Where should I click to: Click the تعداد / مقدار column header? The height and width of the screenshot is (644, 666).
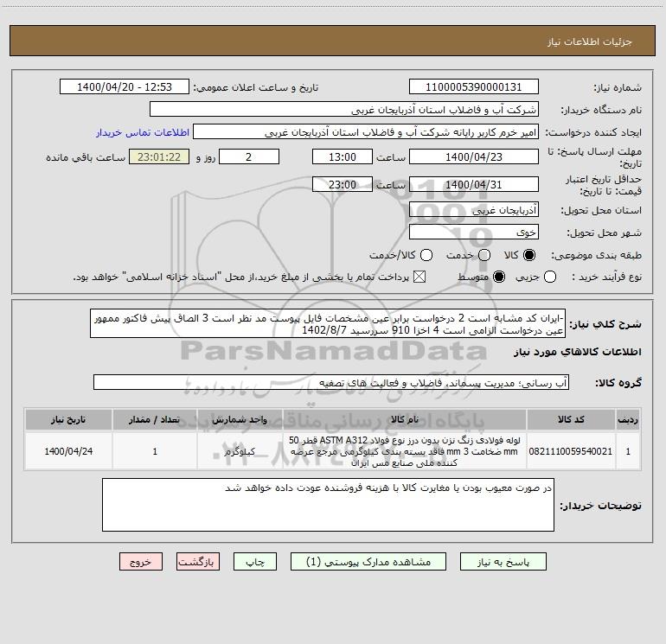pyautogui.click(x=155, y=419)
